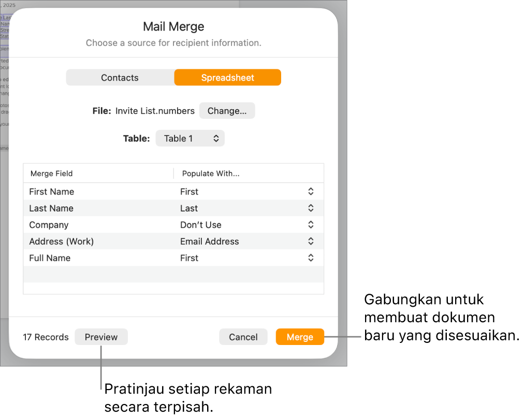Click the Cancel button

pyautogui.click(x=243, y=337)
